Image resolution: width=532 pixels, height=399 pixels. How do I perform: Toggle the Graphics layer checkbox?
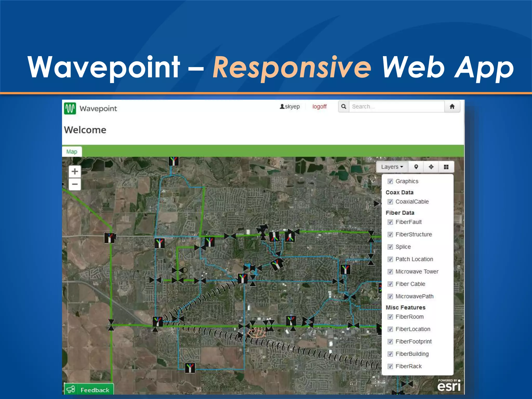(390, 181)
